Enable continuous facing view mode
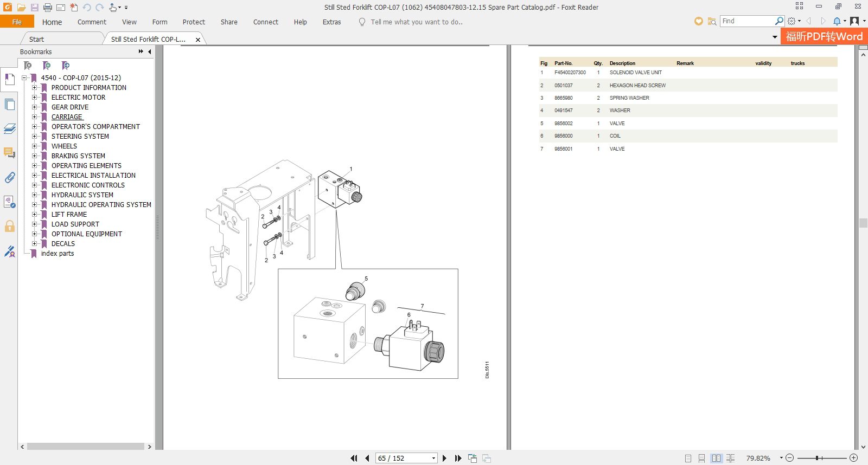This screenshot has width=868, height=465. coord(731,458)
